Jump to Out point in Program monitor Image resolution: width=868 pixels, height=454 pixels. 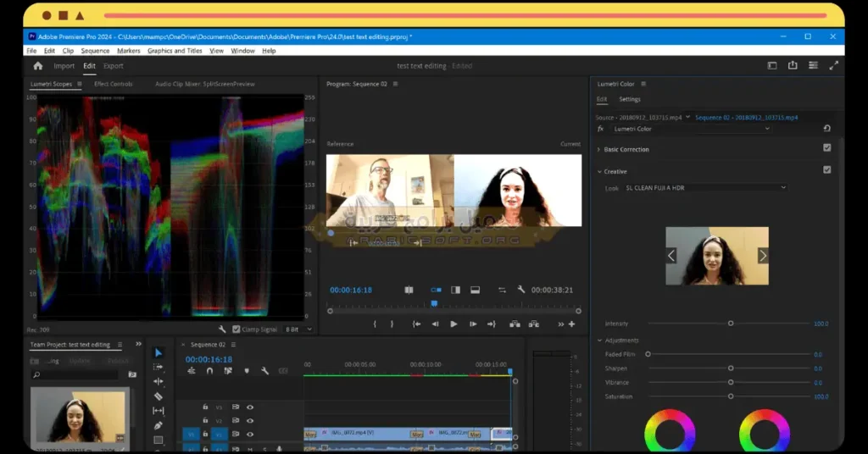tap(492, 324)
